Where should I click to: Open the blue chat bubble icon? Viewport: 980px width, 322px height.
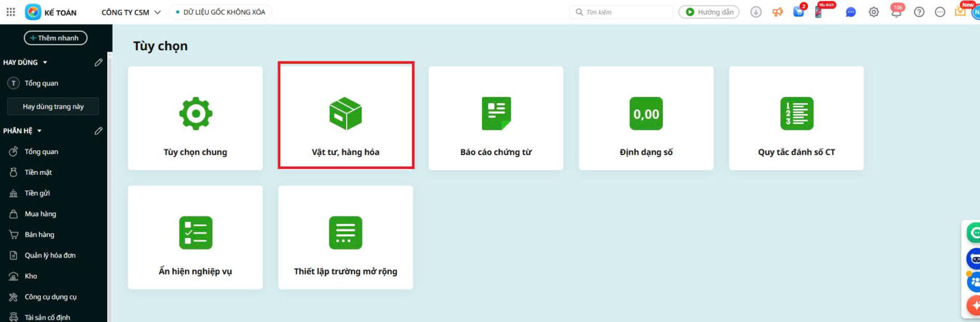point(851,12)
